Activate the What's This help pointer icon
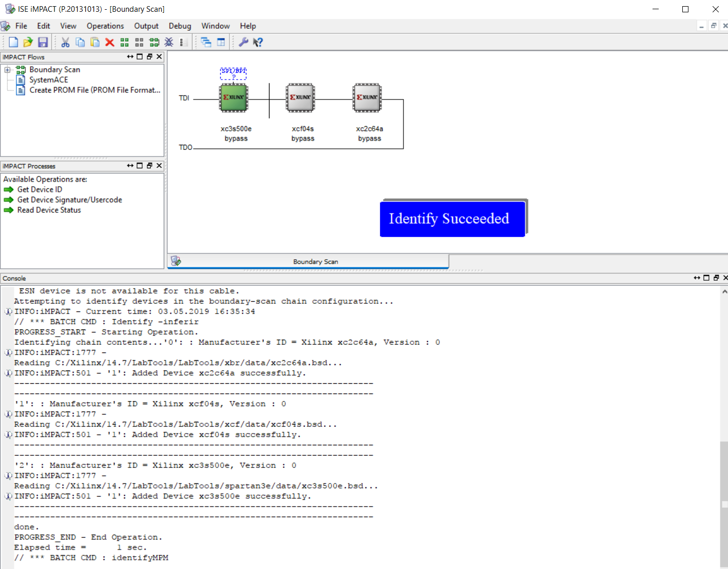Screen dimensions: 728x569 pos(258,42)
